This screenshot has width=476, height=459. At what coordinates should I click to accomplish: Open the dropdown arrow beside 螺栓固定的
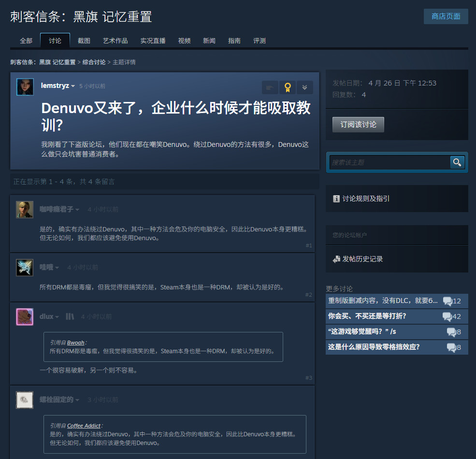click(77, 400)
